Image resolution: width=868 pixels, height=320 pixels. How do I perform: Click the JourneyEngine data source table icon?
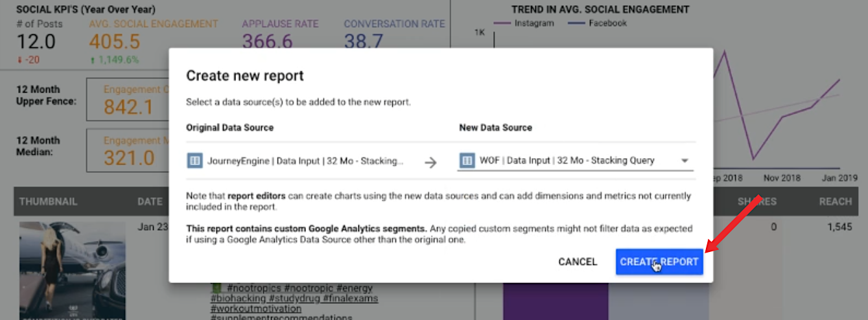click(194, 161)
